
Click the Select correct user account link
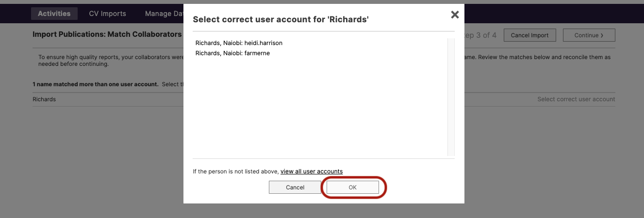coord(576,99)
